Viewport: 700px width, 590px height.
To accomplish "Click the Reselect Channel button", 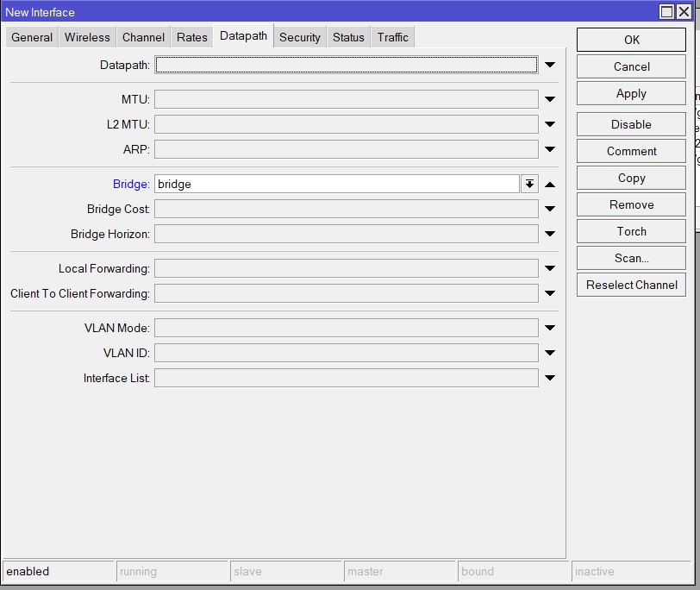I will pos(631,285).
